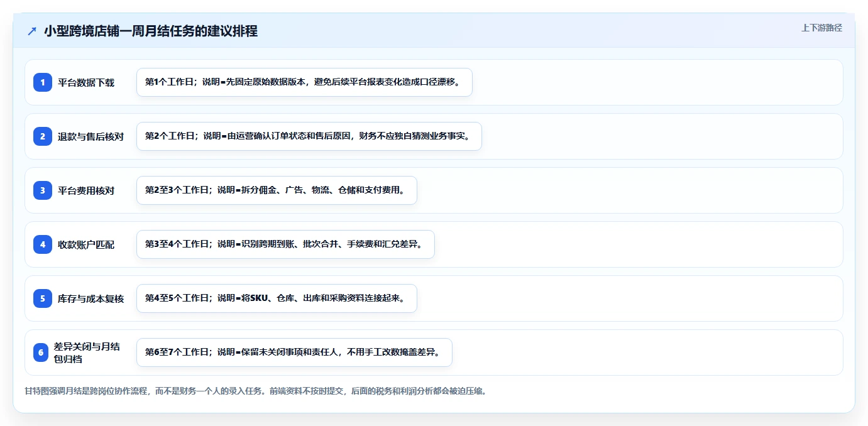Screen dimensions: 868x426
Task: Click the 退款与售后核对 step label
Action: 91,136
